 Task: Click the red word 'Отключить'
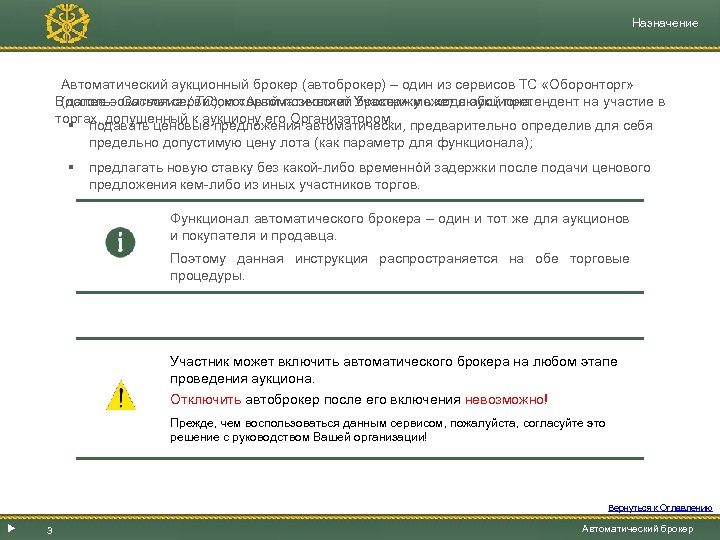(x=205, y=399)
